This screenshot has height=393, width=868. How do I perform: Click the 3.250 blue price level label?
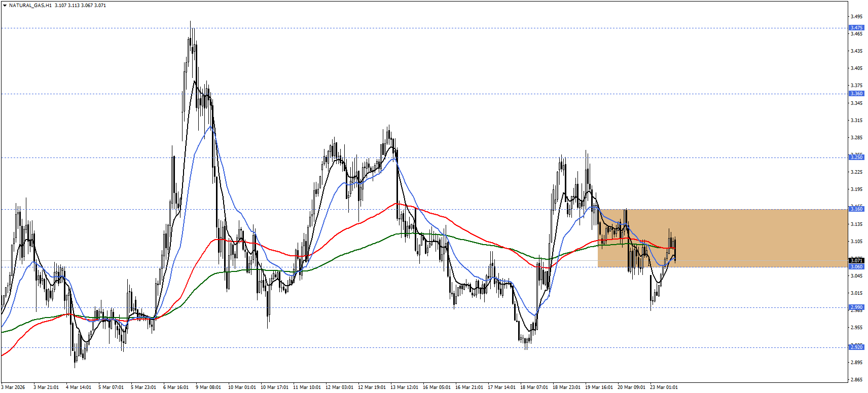pos(856,158)
